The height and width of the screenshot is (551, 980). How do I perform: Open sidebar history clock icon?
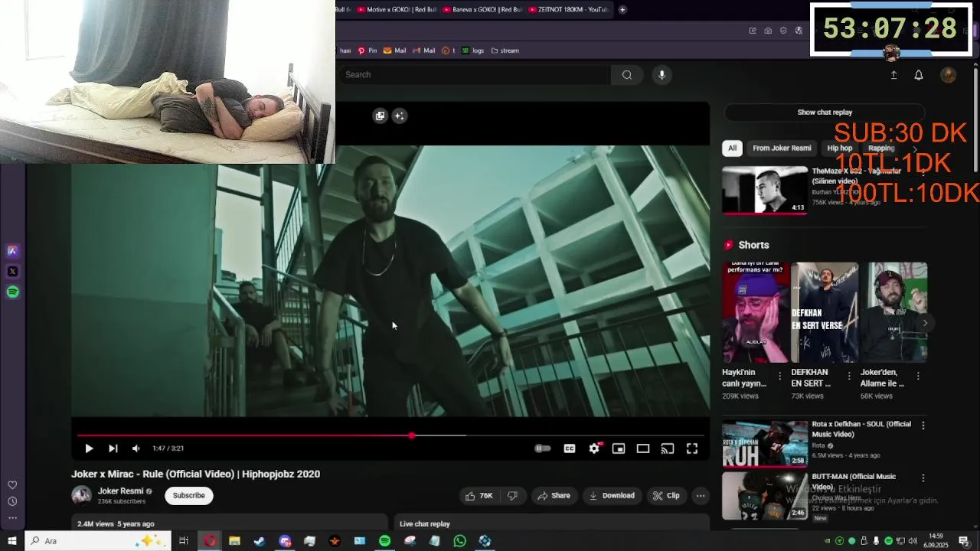[x=12, y=502]
